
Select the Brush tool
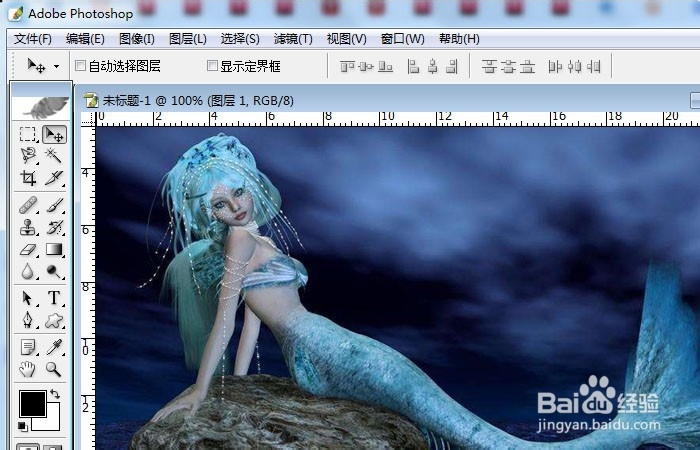pyautogui.click(x=54, y=206)
